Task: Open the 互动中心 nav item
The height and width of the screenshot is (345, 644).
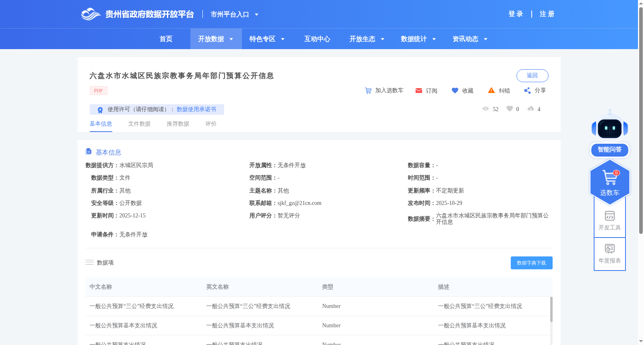Action: click(317, 39)
